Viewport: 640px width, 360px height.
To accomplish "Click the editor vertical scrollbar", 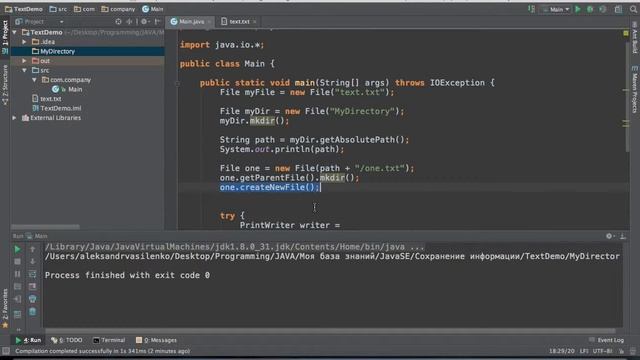I will click(626, 96).
